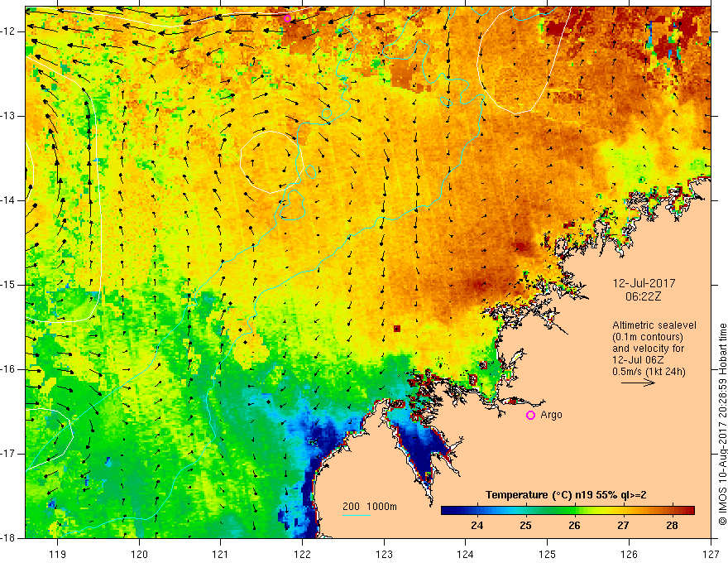Click the longitude axis label '126'
The image size is (728, 563).
629,554
